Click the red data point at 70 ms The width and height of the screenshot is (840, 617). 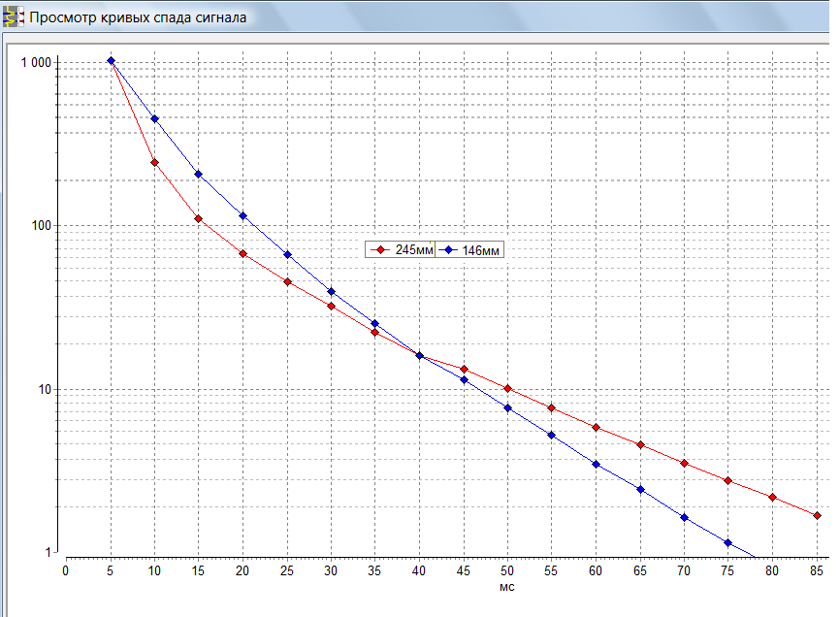(x=684, y=463)
